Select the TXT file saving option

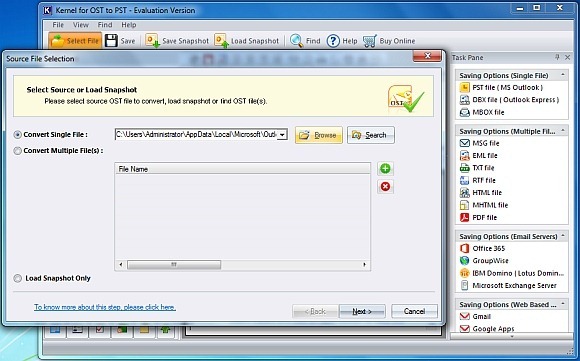477,168
